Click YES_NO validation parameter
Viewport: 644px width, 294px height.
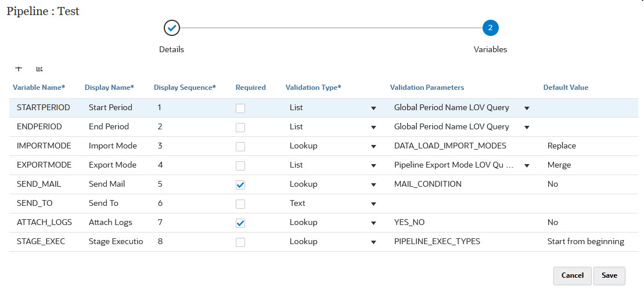pos(409,222)
